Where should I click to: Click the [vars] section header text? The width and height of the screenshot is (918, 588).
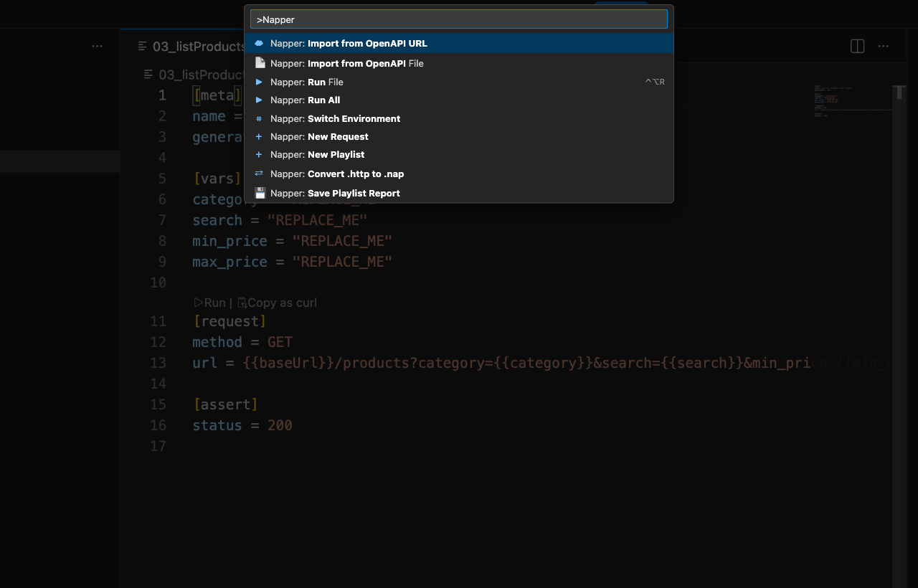(x=217, y=179)
